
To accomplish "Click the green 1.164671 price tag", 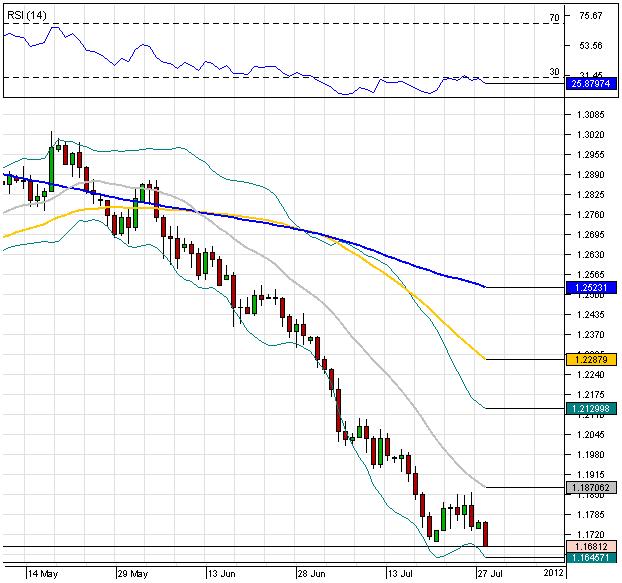I will point(591,559).
